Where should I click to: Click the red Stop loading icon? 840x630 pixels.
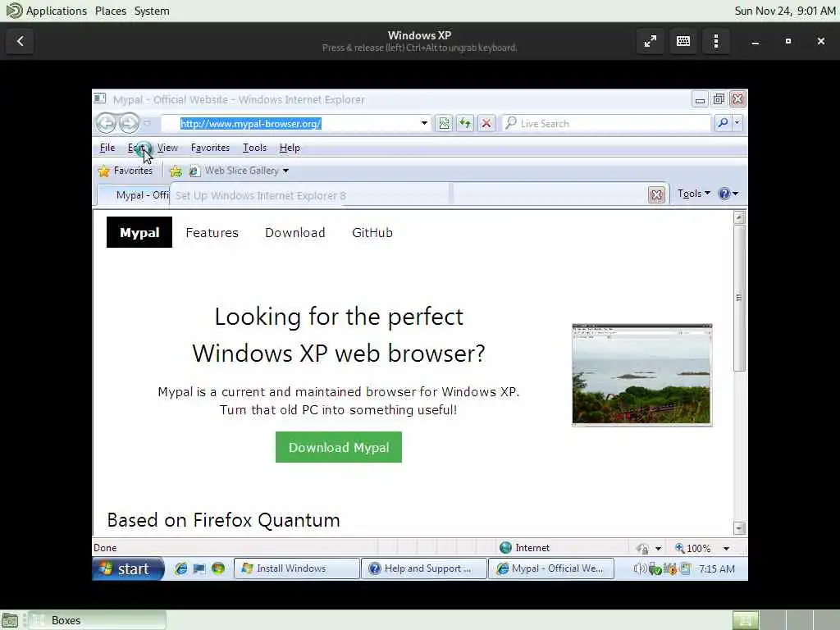[486, 123]
